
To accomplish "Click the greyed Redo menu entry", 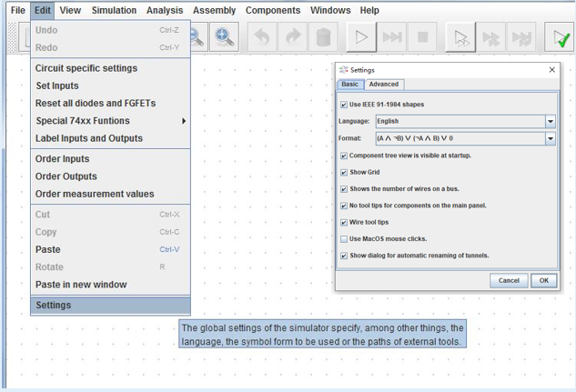I will click(x=110, y=47).
